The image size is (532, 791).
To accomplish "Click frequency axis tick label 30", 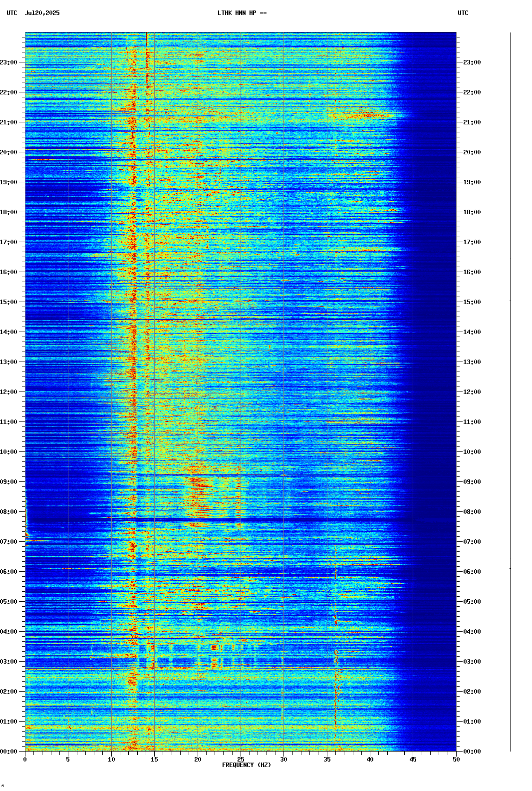I will coord(283,760).
